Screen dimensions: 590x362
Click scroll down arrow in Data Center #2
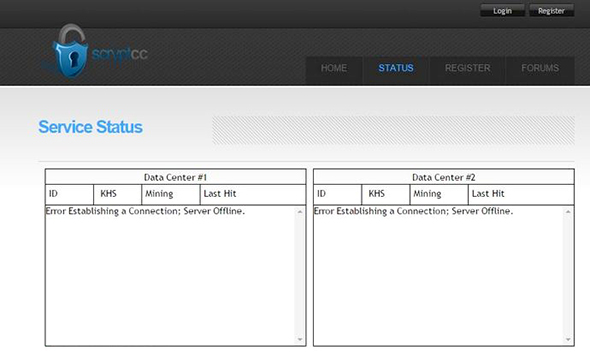(568, 339)
